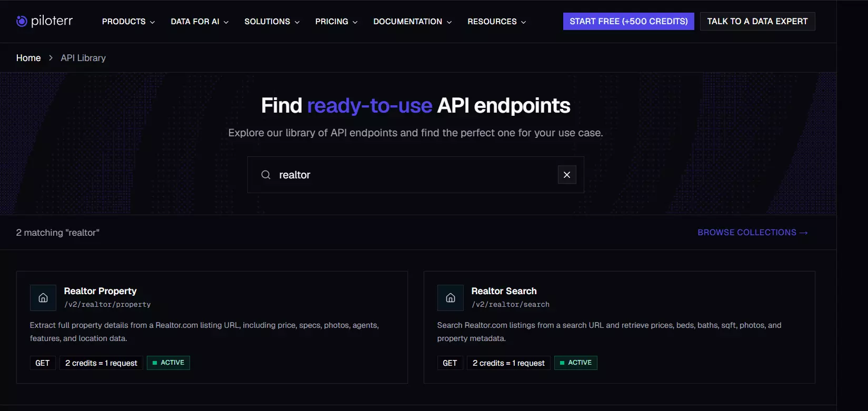The width and height of the screenshot is (868, 411).
Task: Click the search magnifier icon
Action: point(266,175)
